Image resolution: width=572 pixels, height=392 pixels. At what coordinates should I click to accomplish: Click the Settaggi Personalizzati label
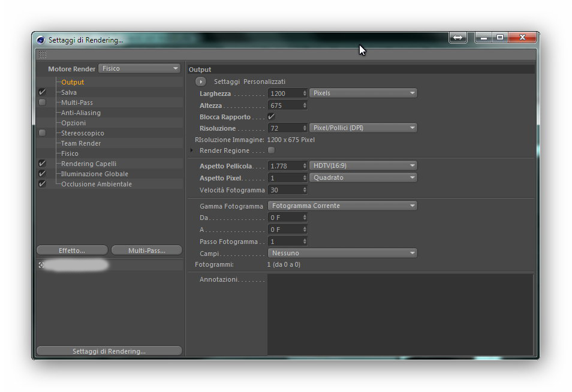249,82
